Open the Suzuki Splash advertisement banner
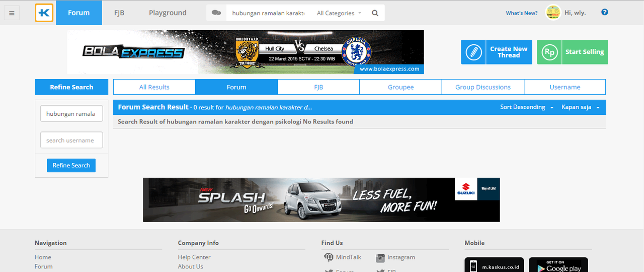 pos(321,199)
